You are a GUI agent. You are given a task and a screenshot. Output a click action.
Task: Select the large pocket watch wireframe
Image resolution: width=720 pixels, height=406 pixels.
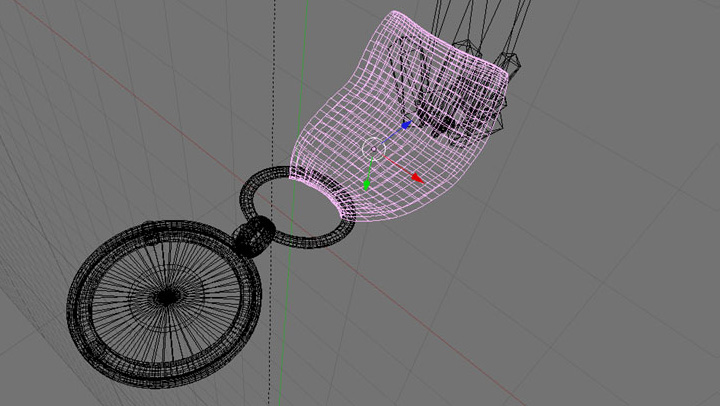click(x=164, y=304)
